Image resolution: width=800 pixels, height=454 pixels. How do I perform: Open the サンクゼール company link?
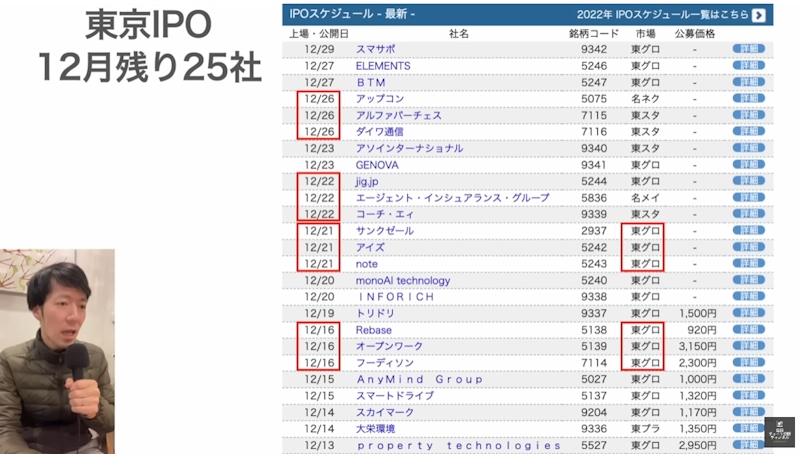pyautogui.click(x=385, y=231)
